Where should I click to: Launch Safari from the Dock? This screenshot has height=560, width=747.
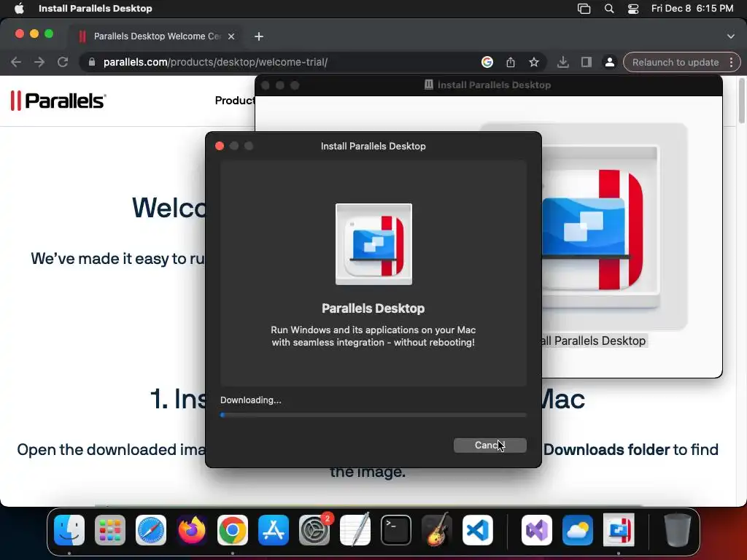click(151, 530)
